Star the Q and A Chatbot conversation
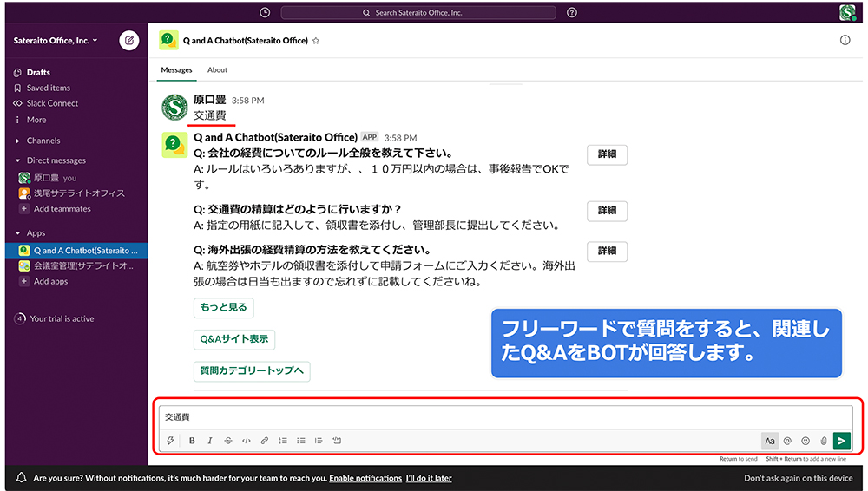The width and height of the screenshot is (868, 491). point(316,41)
